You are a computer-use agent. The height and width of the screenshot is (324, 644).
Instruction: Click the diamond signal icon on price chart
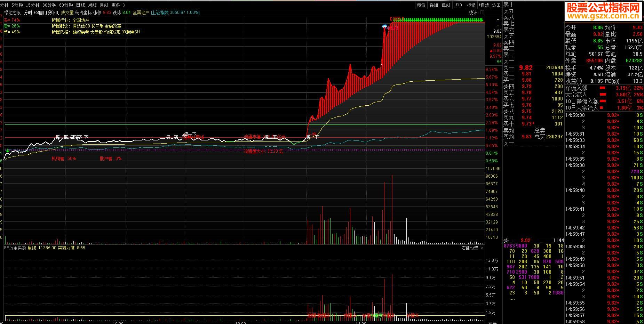tap(384, 26)
